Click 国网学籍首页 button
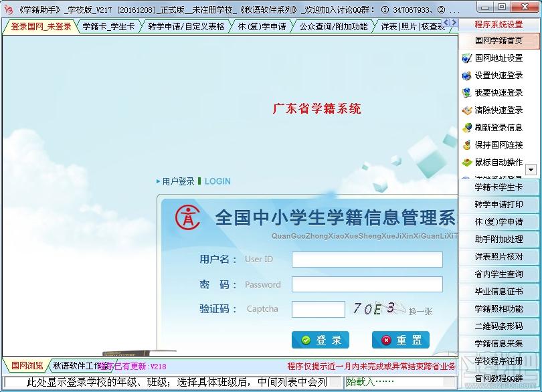 pyautogui.click(x=499, y=41)
